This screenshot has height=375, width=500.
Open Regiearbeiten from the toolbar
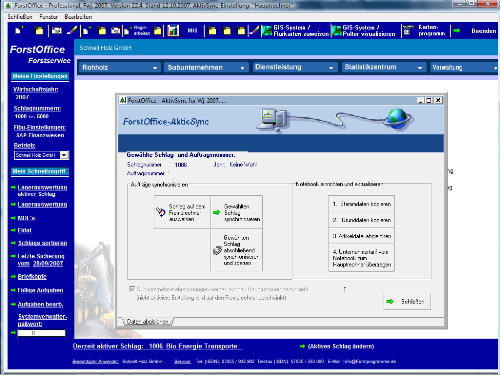click(137, 31)
